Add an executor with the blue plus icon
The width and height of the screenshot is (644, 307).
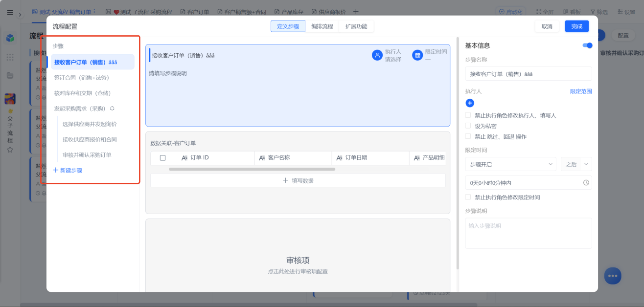coord(470,103)
